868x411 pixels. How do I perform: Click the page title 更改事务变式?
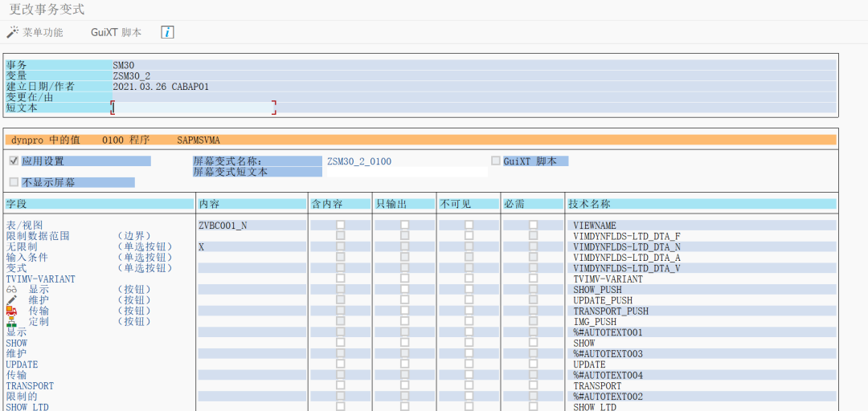pyautogui.click(x=47, y=10)
